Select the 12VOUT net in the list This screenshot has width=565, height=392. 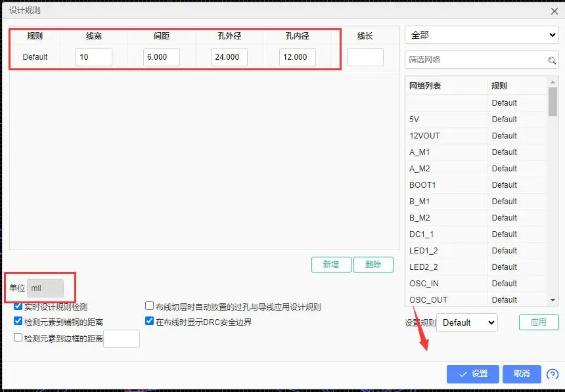coord(446,136)
